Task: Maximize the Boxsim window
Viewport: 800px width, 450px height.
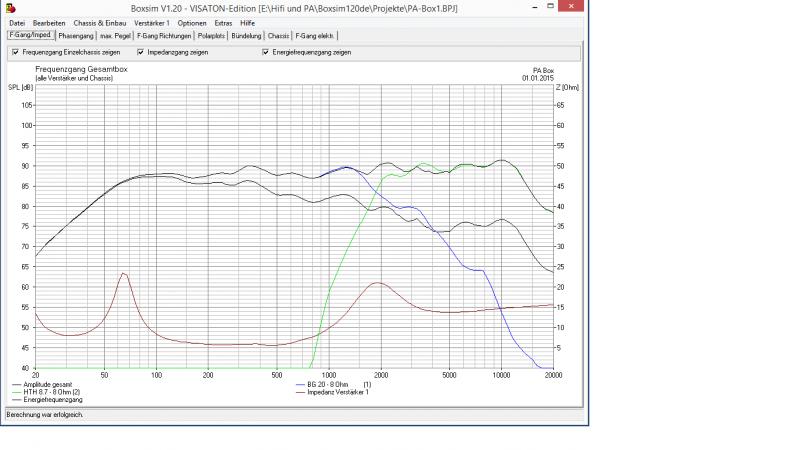Action: coord(550,7)
